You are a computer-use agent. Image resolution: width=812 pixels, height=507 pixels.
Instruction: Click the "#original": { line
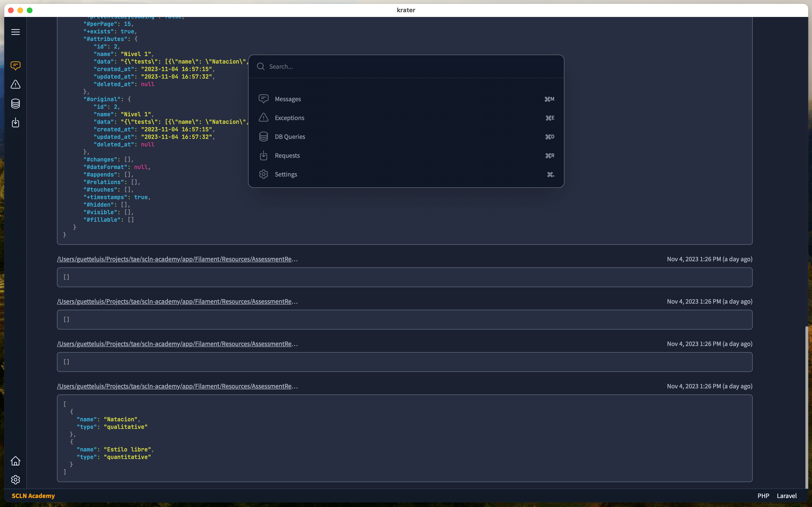[x=107, y=99]
